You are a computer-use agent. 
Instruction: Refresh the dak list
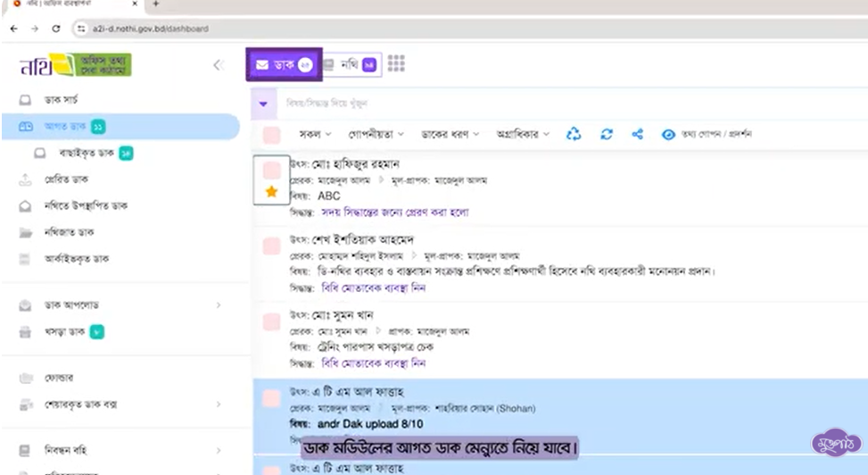tap(607, 134)
